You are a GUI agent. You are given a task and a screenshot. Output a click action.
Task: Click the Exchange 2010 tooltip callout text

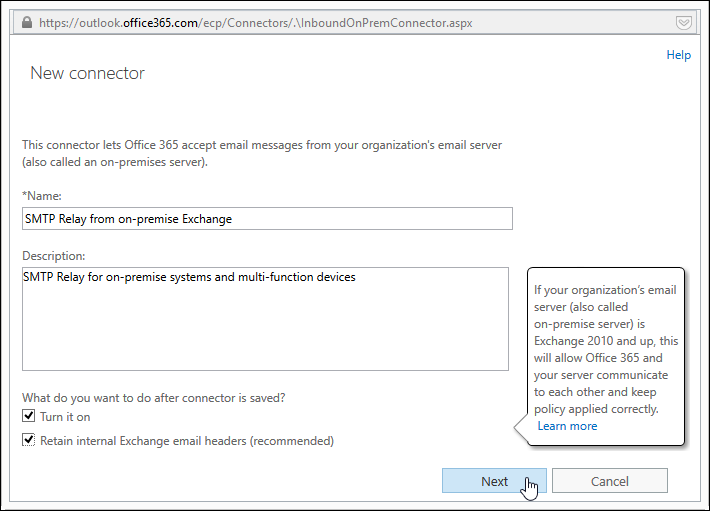[605, 349]
